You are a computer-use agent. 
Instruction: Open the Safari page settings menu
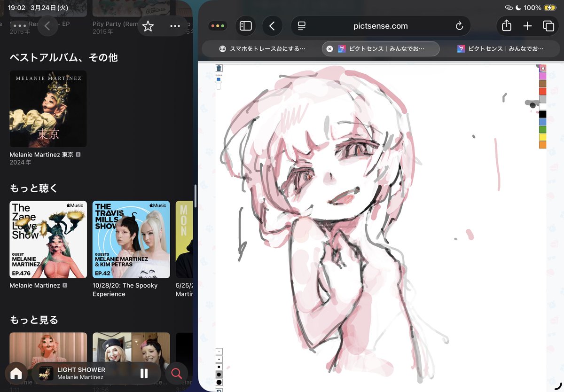[301, 26]
